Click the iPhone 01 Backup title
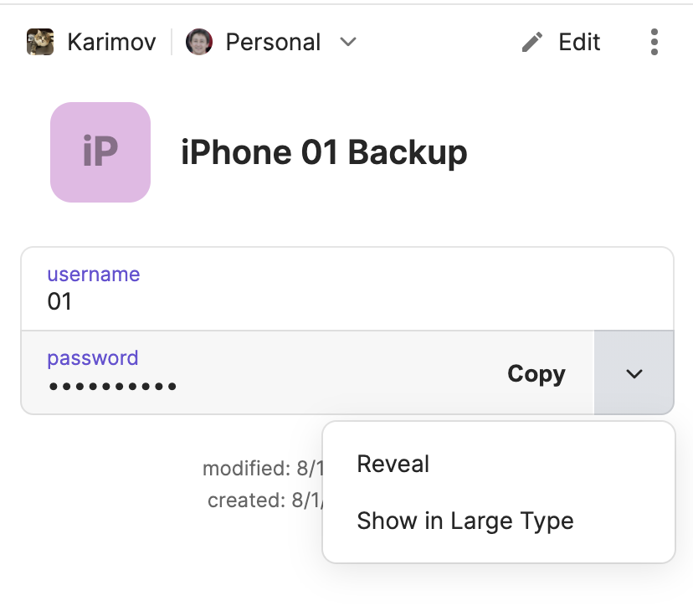Screen dimensions: 693x616 pyautogui.click(x=324, y=153)
